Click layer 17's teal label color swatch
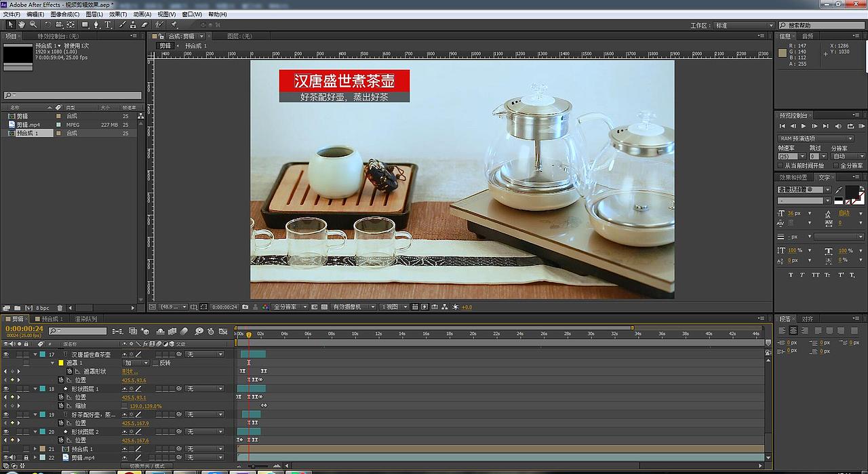 pos(43,354)
